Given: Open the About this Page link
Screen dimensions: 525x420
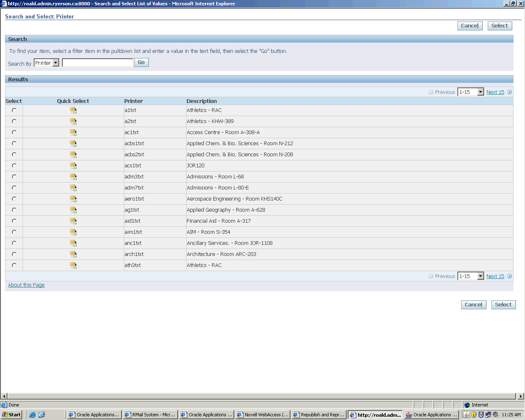Looking at the screenshot, I should coord(26,285).
